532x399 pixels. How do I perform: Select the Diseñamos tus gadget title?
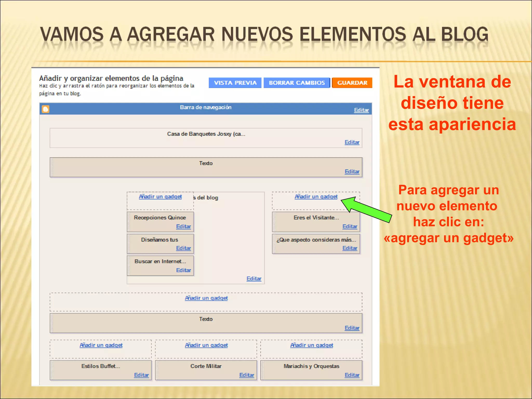[x=159, y=240]
